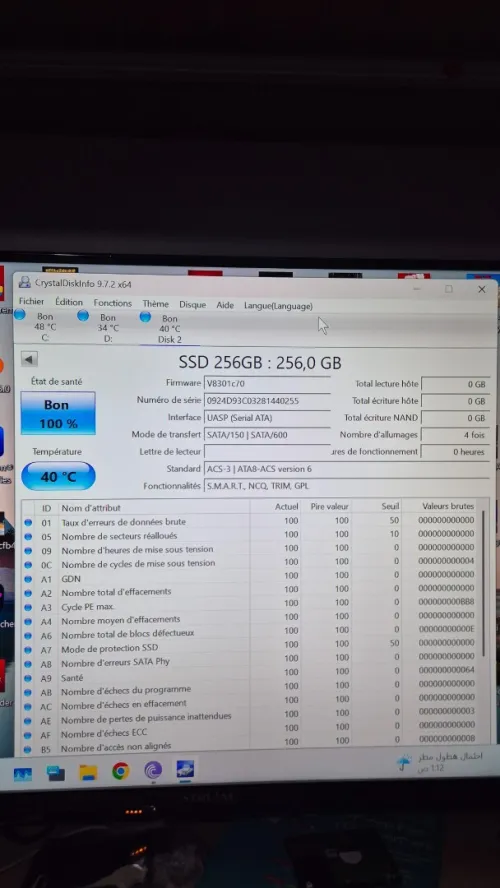Click the 0 heures operating time value

[x=455, y=452]
